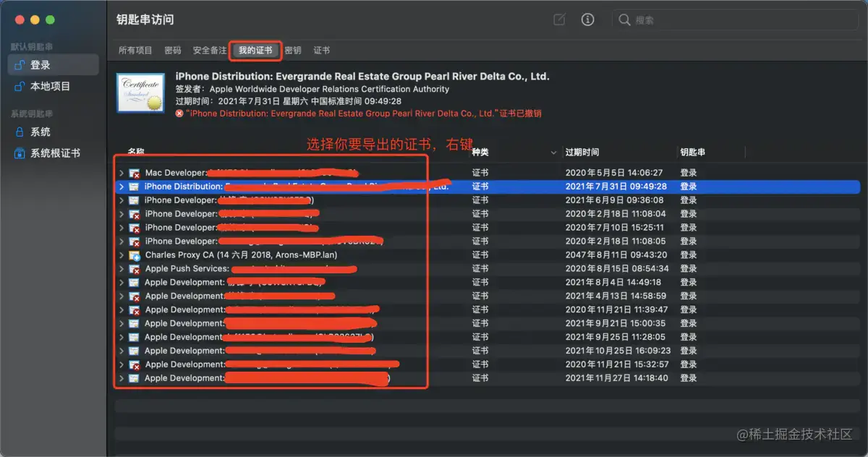The height and width of the screenshot is (457, 868).
Task: Sort by the 过期时间 column header
Action: 582,153
